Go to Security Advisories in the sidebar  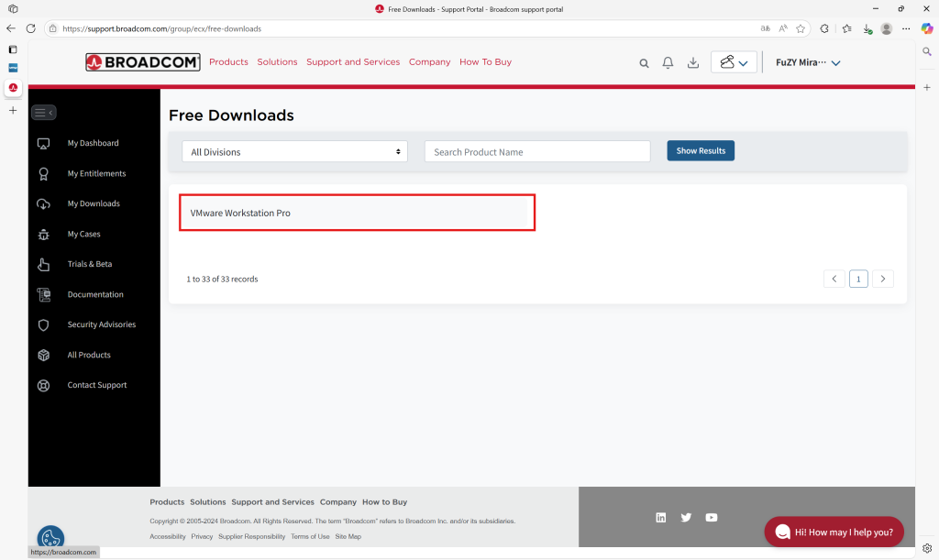click(101, 324)
